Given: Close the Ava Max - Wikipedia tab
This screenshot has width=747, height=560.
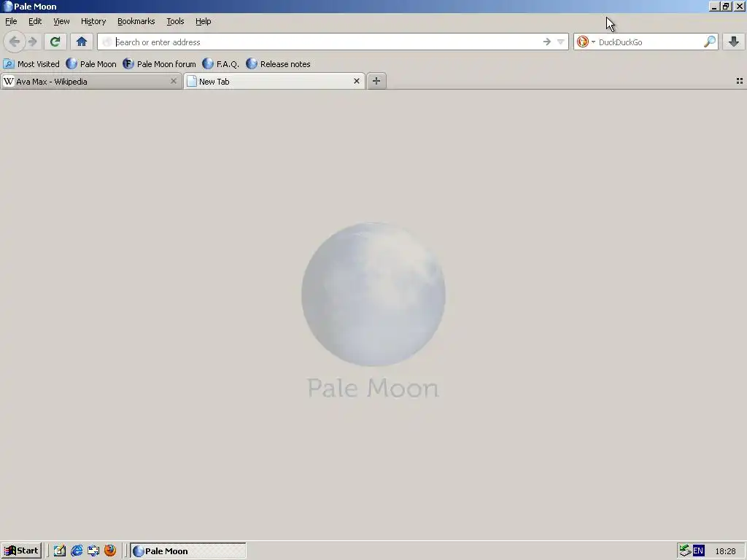Looking at the screenshot, I should 174,82.
